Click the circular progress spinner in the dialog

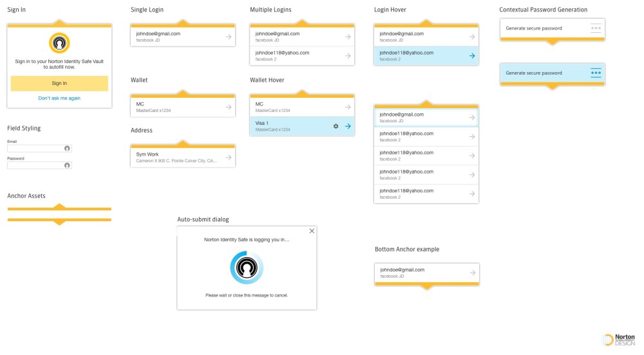tap(247, 268)
